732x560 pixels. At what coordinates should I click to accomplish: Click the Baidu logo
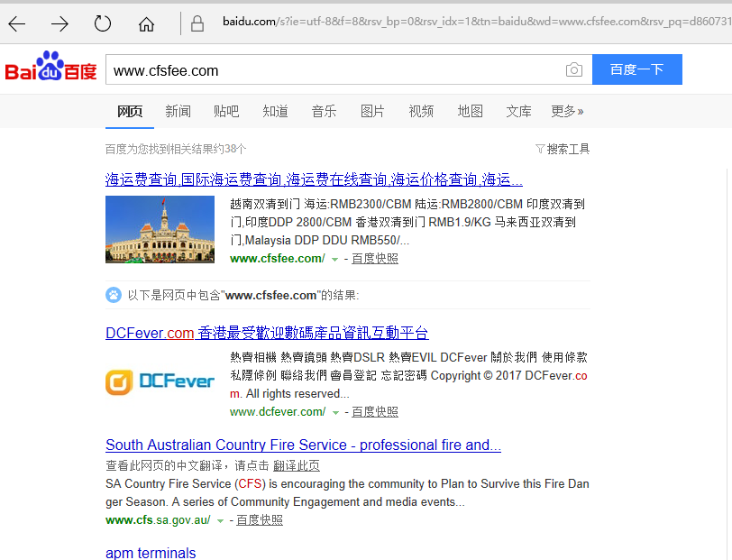point(50,67)
